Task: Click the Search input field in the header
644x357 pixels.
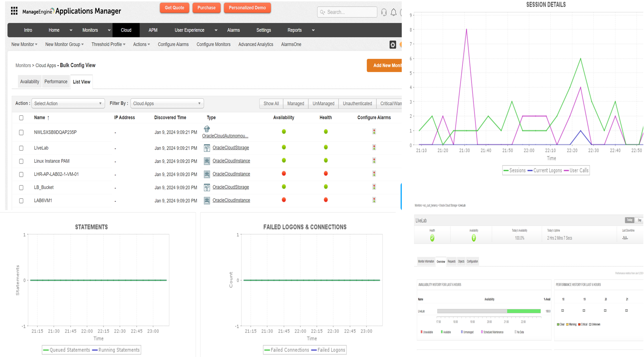Action: pyautogui.click(x=347, y=12)
